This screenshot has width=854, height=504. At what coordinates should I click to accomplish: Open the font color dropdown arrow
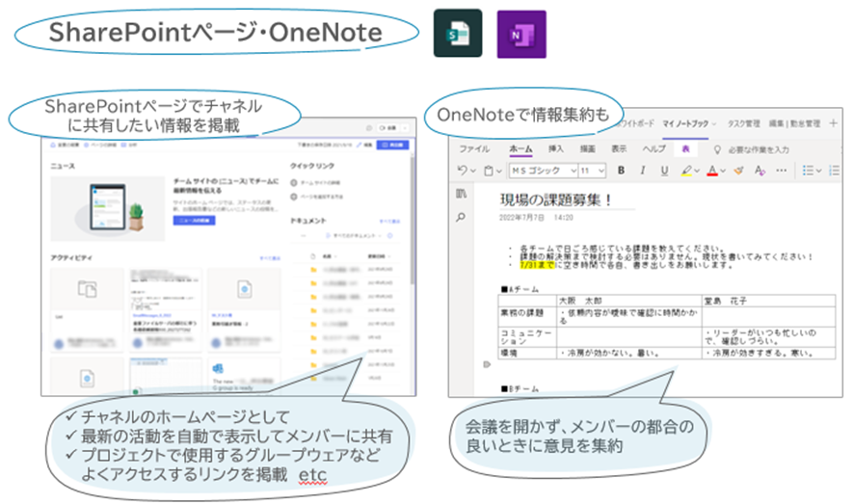point(723,172)
